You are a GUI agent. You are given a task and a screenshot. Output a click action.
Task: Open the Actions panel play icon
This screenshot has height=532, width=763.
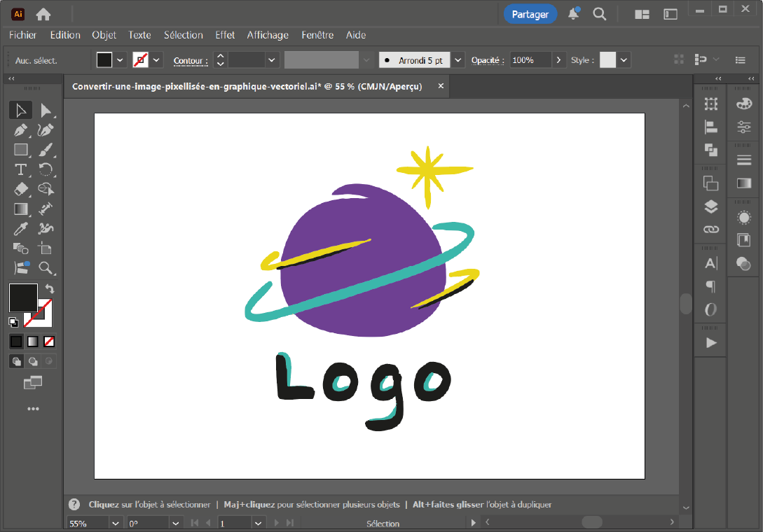711,342
